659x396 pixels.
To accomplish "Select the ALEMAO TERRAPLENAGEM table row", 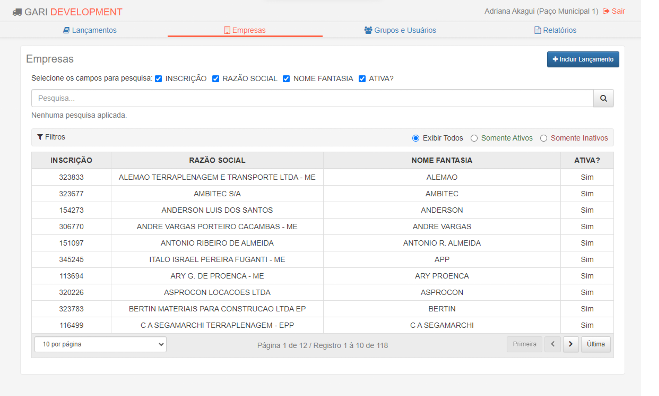I will click(x=322, y=177).
